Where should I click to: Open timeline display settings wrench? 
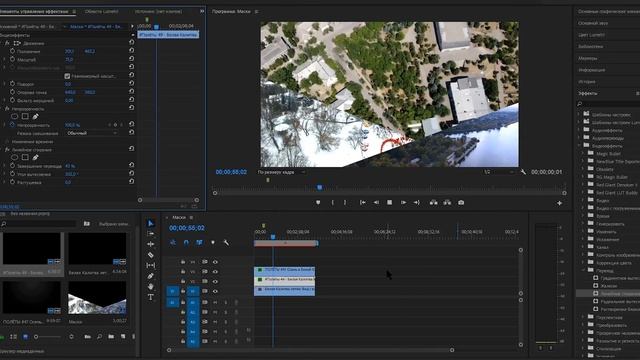tap(226, 242)
